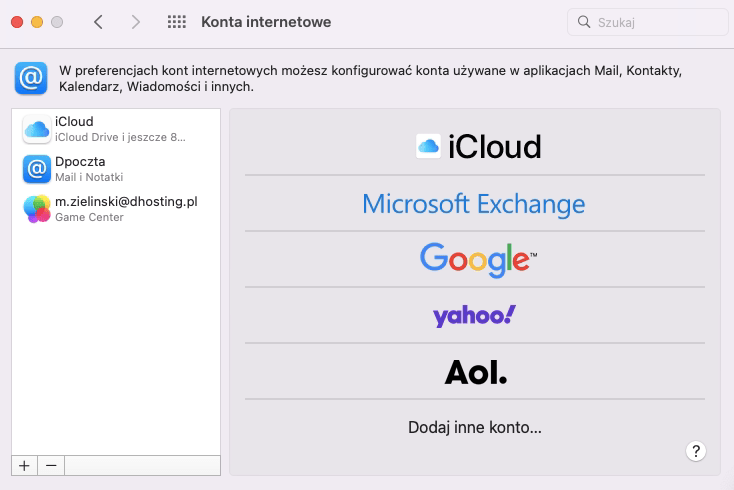This screenshot has width=734, height=490.
Task: Click the search magnifier icon
Action: [584, 22]
